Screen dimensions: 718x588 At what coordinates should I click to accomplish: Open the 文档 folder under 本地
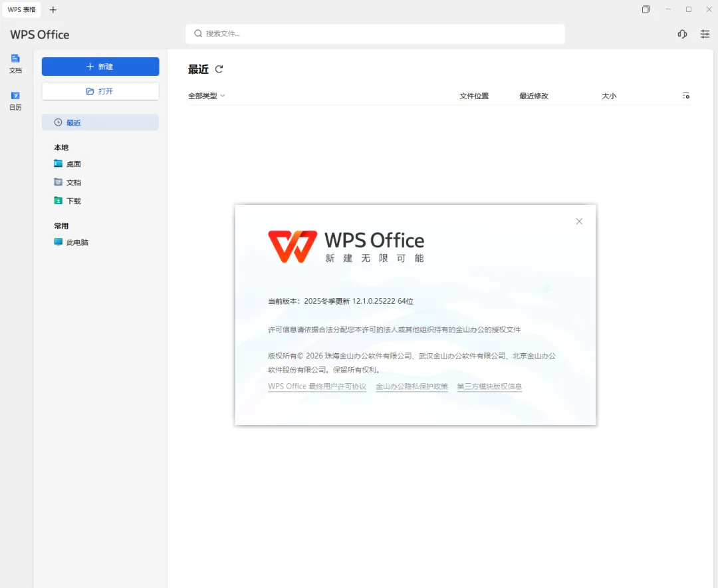(x=67, y=182)
